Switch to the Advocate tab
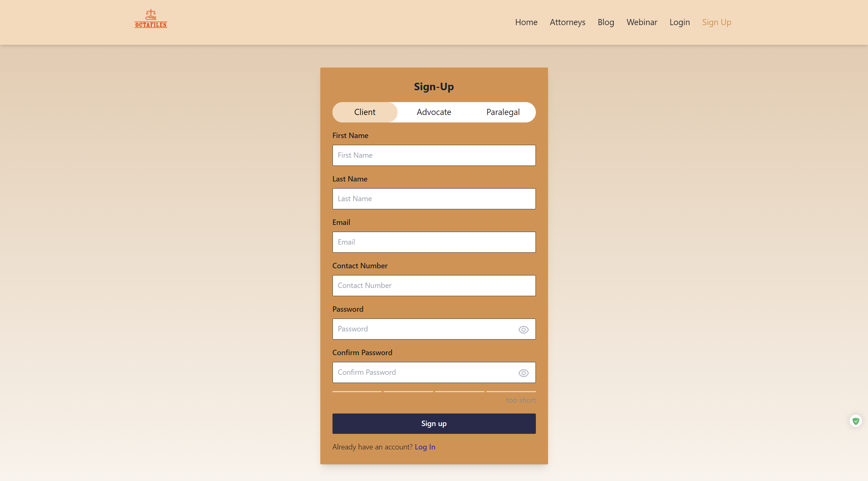Image resolution: width=868 pixels, height=481 pixels. pyautogui.click(x=433, y=112)
